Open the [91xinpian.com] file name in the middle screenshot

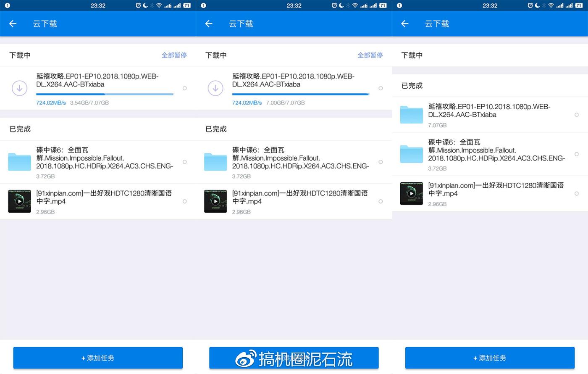300,197
